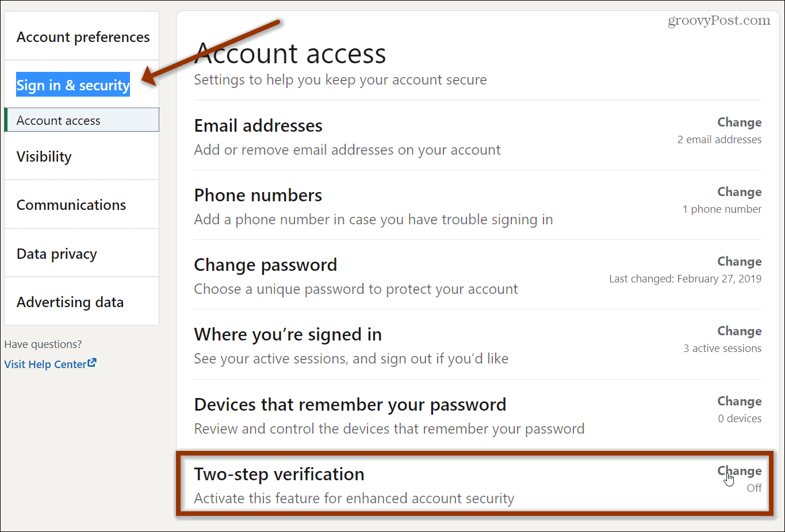Image resolution: width=785 pixels, height=532 pixels.
Task: Click Change for Email addresses
Action: click(739, 123)
